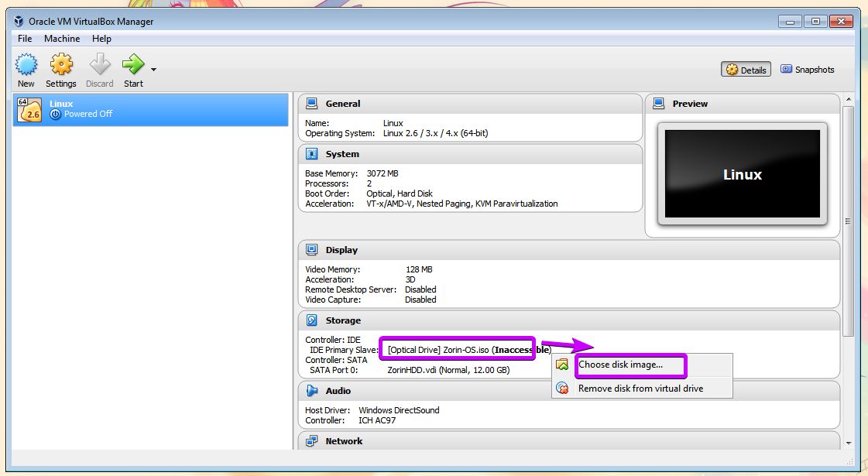Open the Display section header link
The image size is (868, 476).
[341, 250]
